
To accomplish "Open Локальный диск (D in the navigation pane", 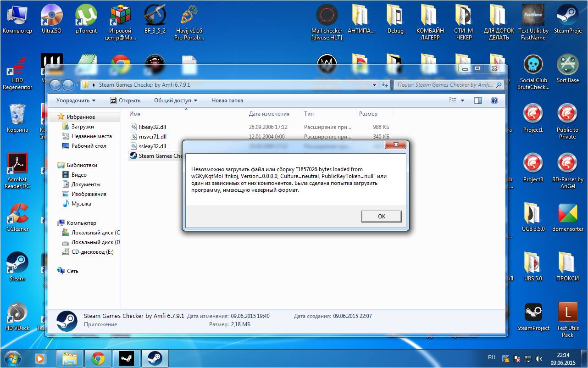I will 95,242.
